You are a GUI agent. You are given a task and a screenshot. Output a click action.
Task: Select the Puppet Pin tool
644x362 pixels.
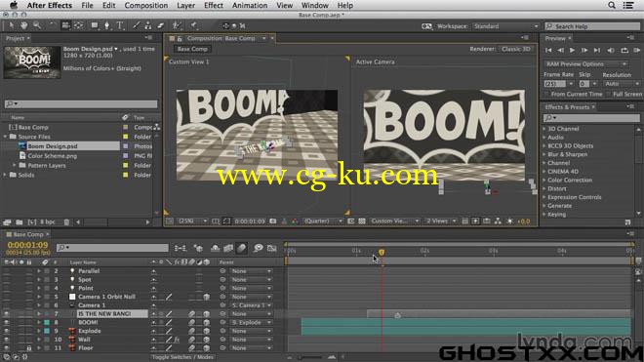pos(193,26)
